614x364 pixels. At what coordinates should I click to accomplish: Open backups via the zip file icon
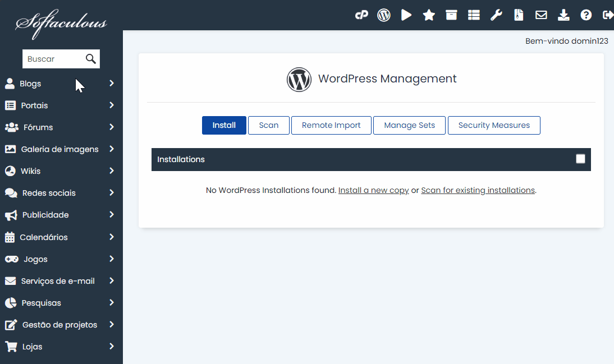click(519, 15)
